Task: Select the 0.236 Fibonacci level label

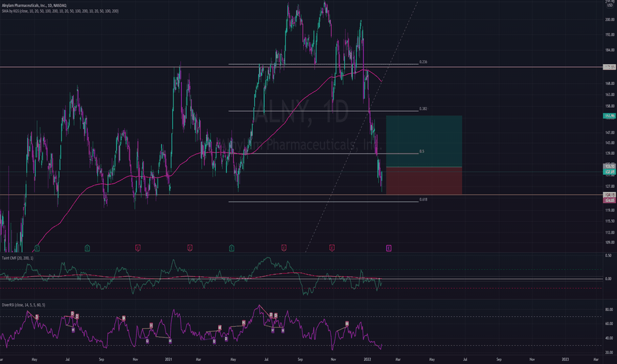Action: [423, 62]
